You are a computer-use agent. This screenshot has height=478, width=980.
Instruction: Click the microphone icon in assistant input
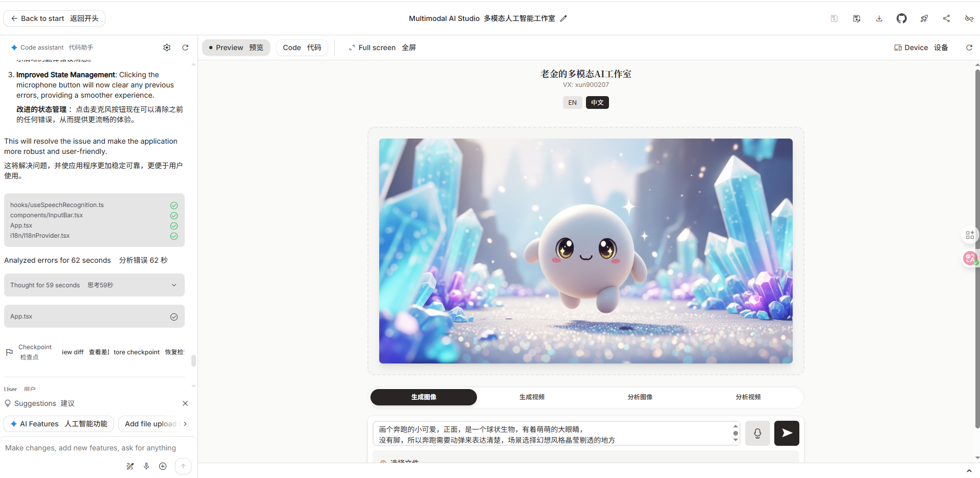click(146, 466)
